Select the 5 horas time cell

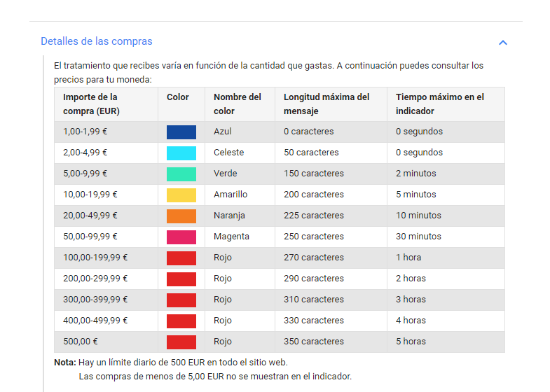[411, 342]
